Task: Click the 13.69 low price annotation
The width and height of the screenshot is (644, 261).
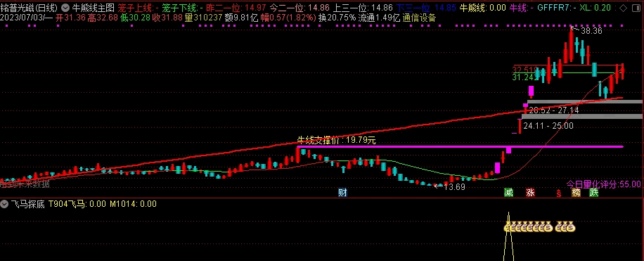Action: (x=454, y=187)
